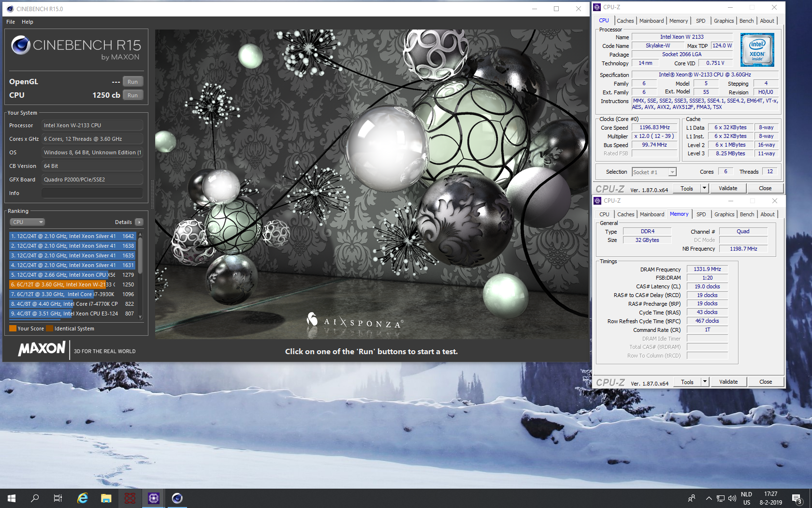Show hidden system tray icons
This screenshot has height=508, width=812.
click(x=709, y=498)
